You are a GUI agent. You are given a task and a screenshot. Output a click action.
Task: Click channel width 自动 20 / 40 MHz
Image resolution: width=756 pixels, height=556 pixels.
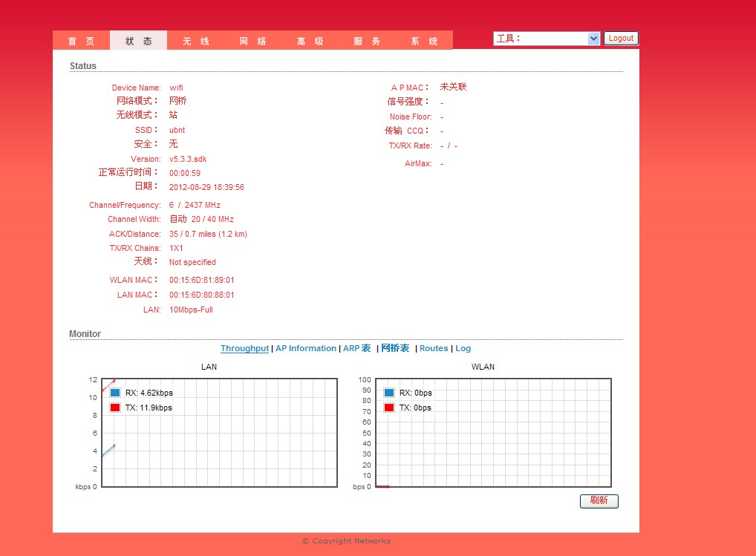201,219
